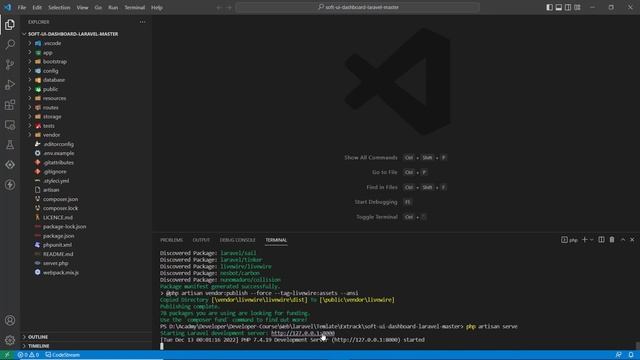Collapse SOFT-UI-DASHBOARD-LARAVEL-MASTER root folder
The image size is (640, 360).
tap(86, 34)
